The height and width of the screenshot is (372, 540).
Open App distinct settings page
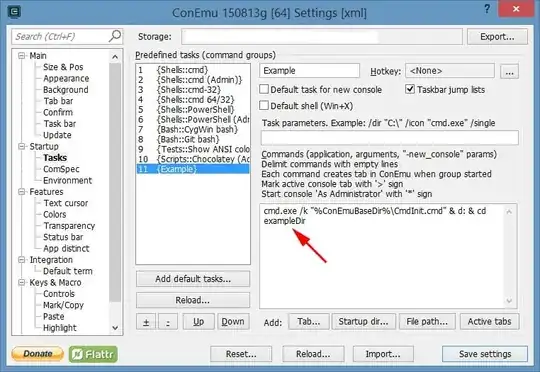pos(66,248)
